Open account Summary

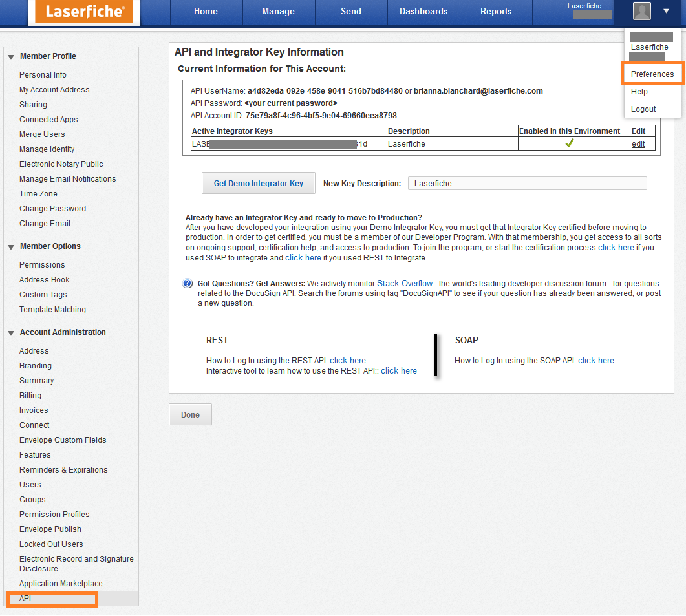[x=36, y=381]
